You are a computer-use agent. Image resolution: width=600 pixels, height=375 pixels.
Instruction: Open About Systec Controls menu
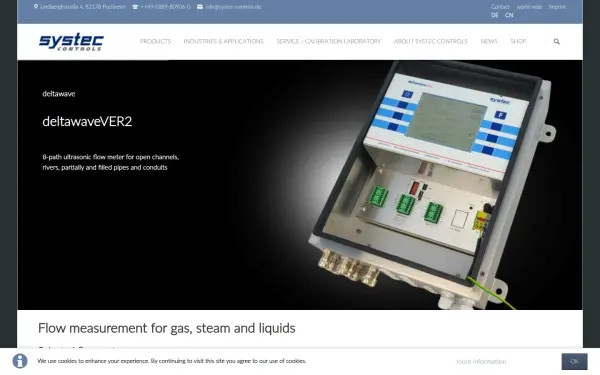(430, 41)
